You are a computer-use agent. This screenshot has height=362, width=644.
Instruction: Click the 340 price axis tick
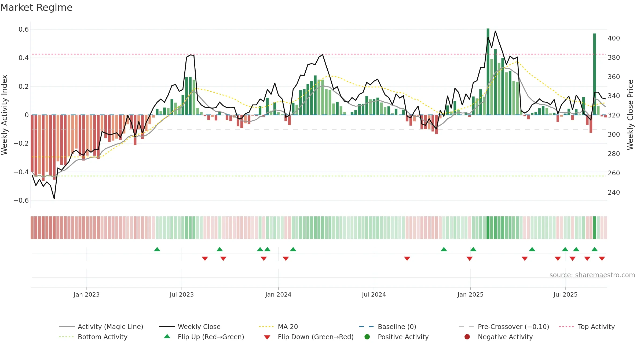coord(614,96)
